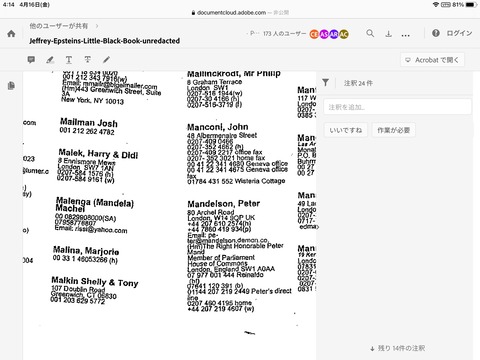Click the document title Jeffrey-Epsteins-Little-Black-Book-unredacted
Screen dimensions: 480x360
(105, 41)
